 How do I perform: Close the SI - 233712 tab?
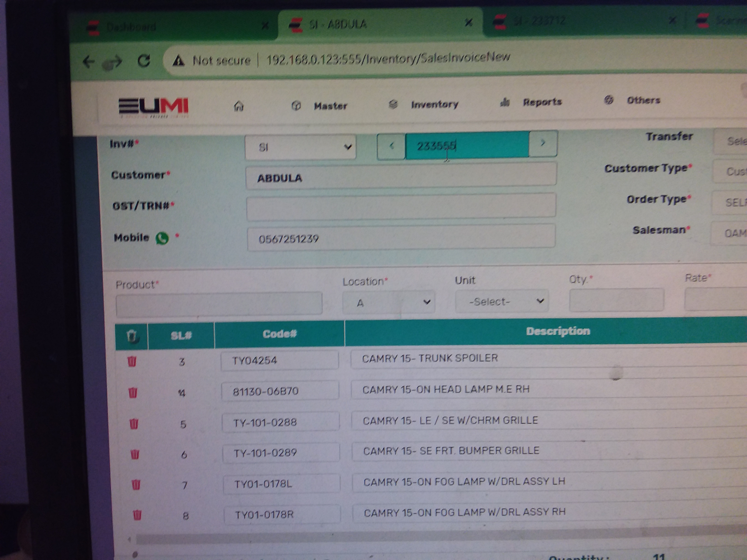click(673, 20)
